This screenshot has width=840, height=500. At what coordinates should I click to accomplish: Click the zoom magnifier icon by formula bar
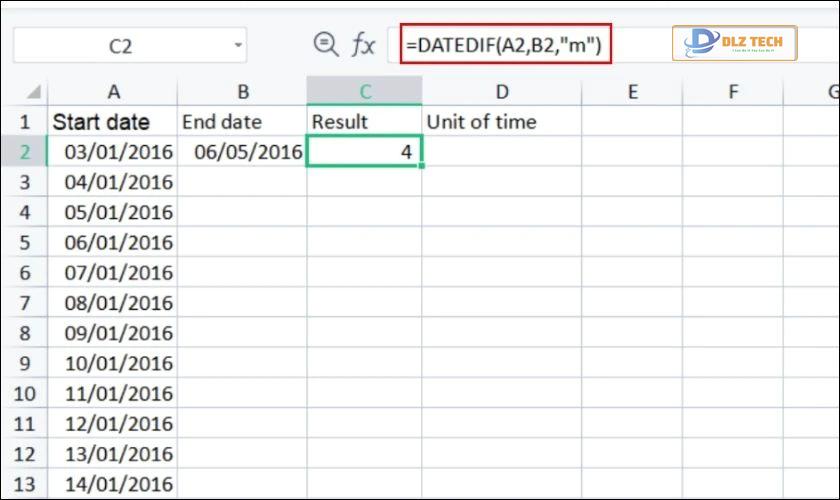click(326, 44)
